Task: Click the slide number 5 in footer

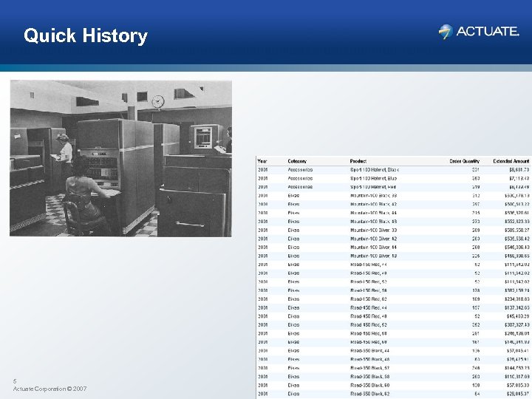Action: click(x=15, y=381)
